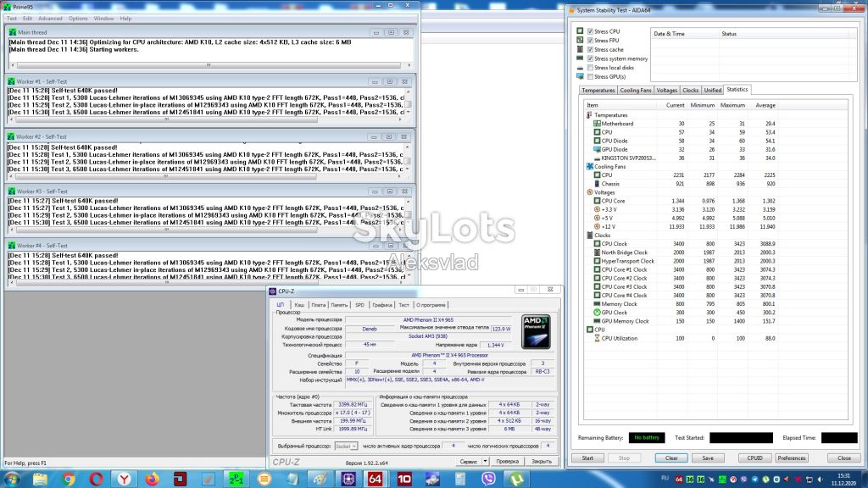Switch to the Temperatures tab in AIDA64

(598, 90)
